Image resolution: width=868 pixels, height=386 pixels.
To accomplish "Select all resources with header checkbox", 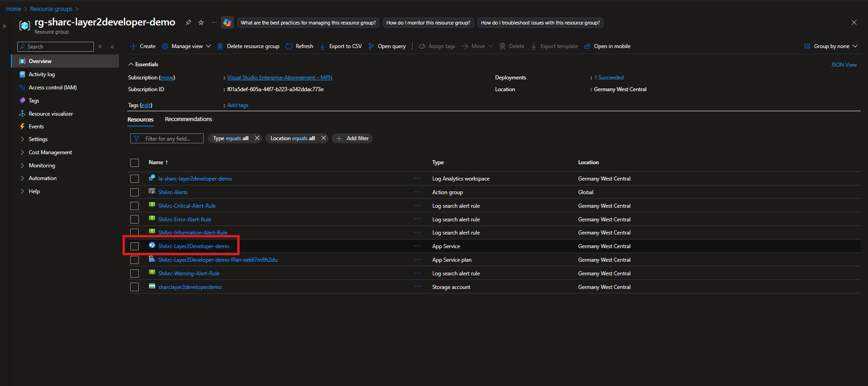I will point(134,163).
